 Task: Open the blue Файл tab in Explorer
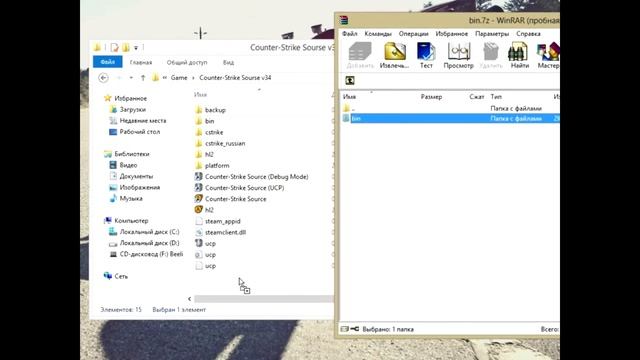108,62
